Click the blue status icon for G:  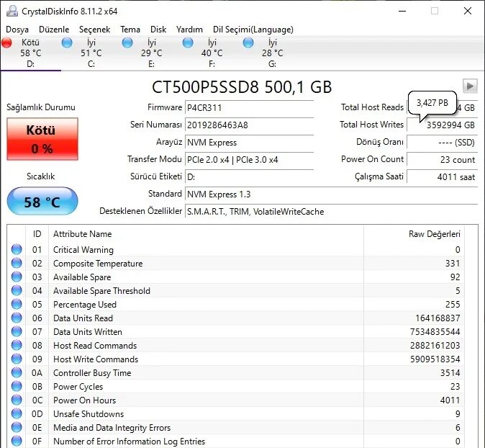point(248,42)
